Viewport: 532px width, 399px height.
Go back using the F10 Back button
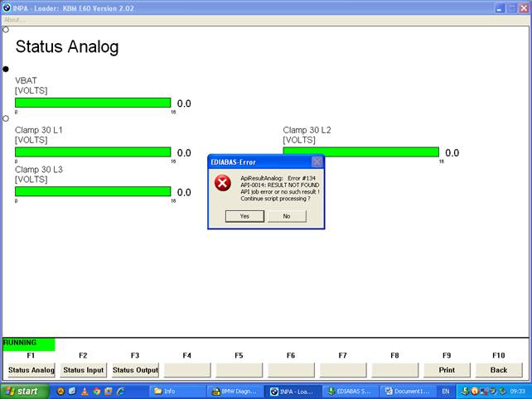[499, 370]
